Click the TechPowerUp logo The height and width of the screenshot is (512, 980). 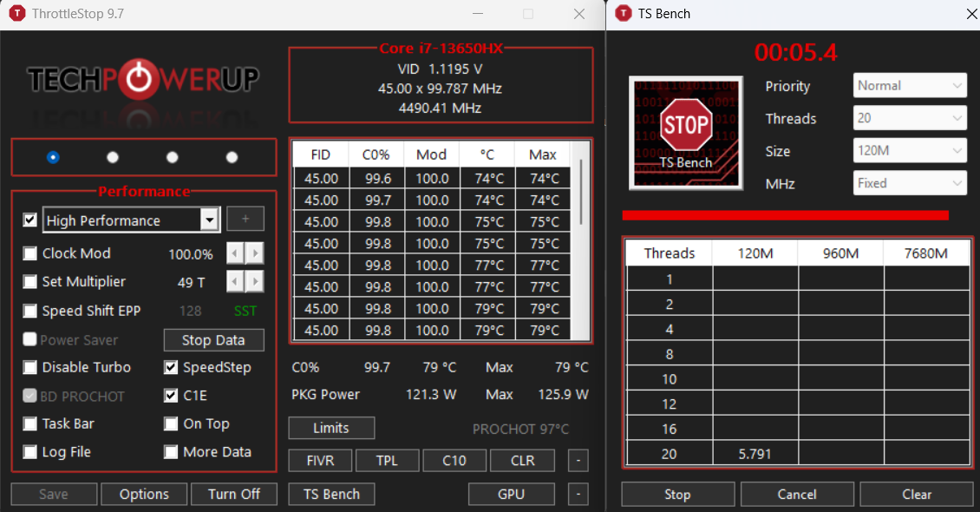[143, 79]
